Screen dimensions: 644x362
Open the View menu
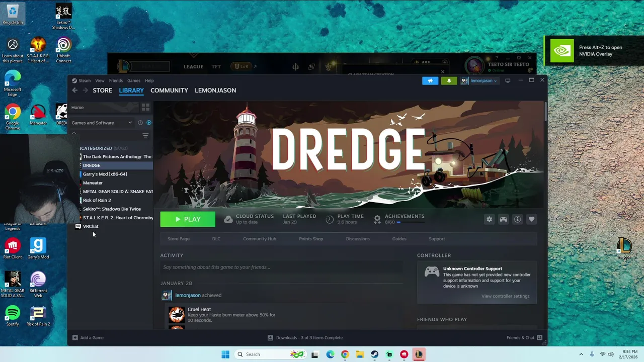[x=100, y=80]
